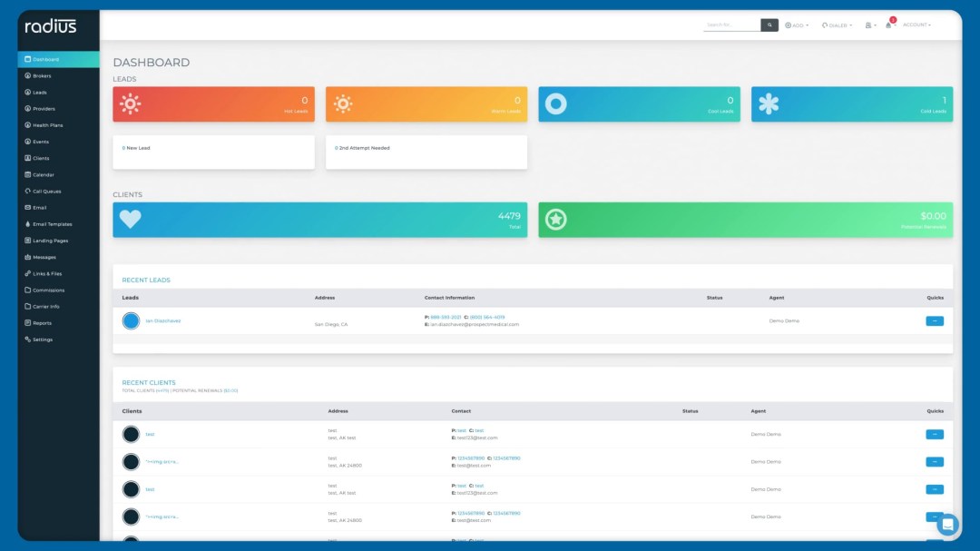Click the Warm Leads sun icon
980x551 pixels.
(343, 103)
